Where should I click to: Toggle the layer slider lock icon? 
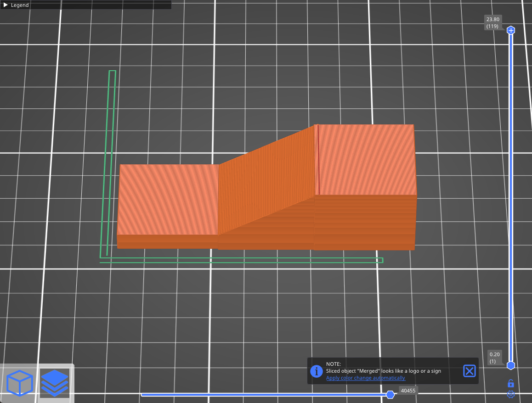tap(510, 383)
